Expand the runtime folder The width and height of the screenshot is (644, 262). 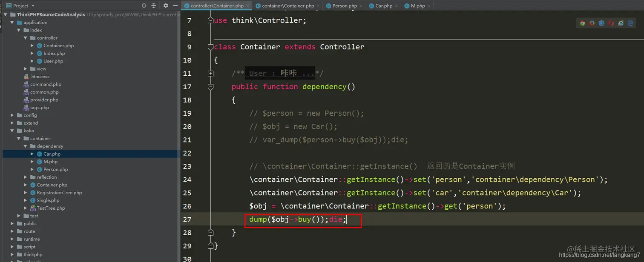12,239
